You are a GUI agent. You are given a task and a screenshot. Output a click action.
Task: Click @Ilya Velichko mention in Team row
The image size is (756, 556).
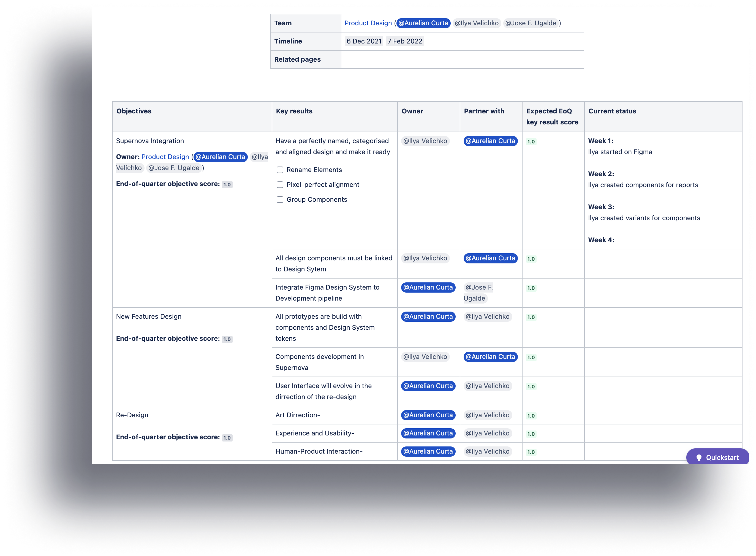pyautogui.click(x=476, y=23)
